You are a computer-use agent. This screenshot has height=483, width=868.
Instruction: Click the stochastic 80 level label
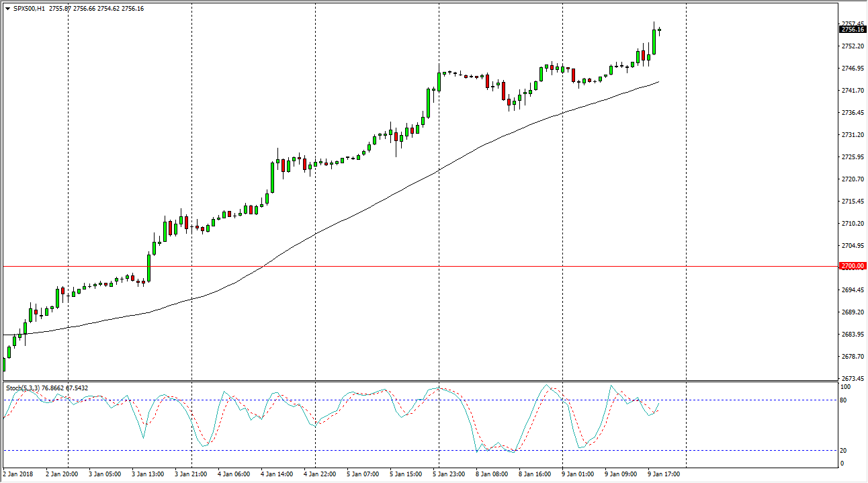pos(845,400)
